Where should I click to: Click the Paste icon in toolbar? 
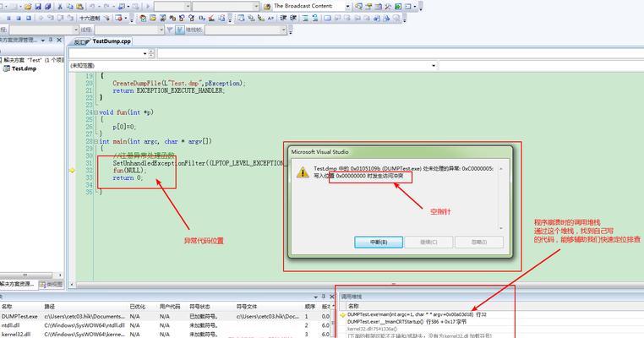click(x=79, y=7)
